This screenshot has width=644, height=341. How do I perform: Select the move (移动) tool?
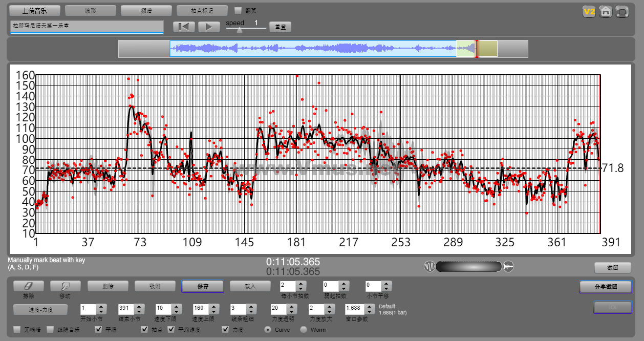[x=65, y=286]
